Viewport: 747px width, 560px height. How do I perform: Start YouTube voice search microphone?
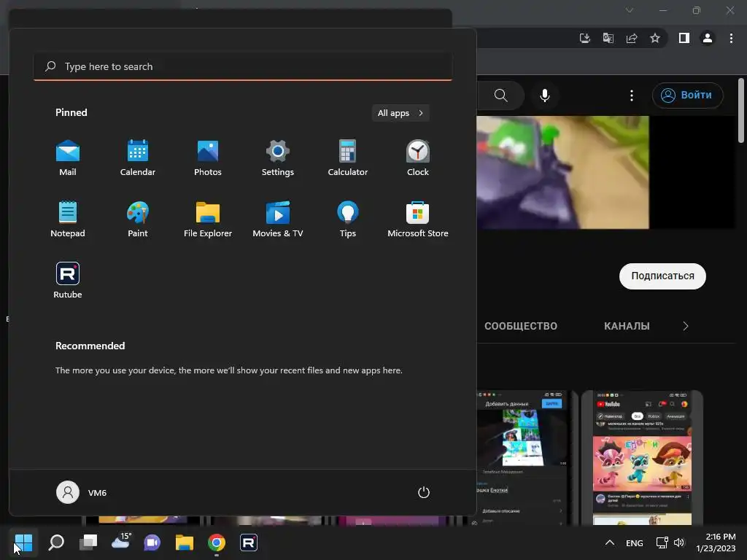(x=544, y=96)
